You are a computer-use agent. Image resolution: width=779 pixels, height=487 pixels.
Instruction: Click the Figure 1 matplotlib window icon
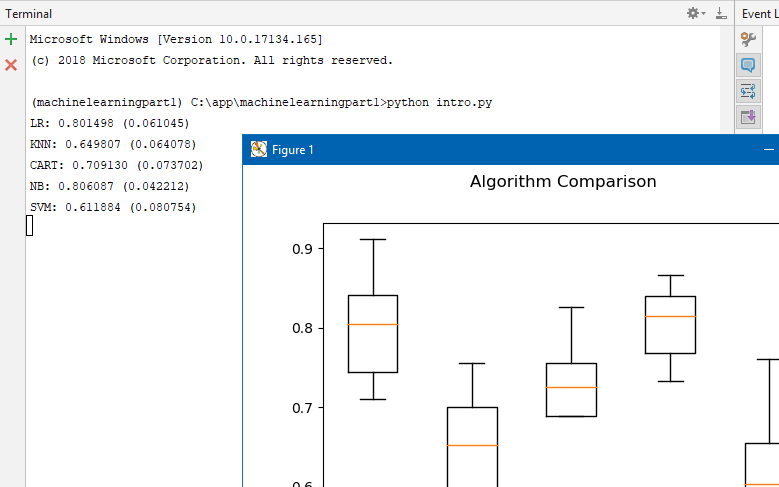(x=259, y=150)
